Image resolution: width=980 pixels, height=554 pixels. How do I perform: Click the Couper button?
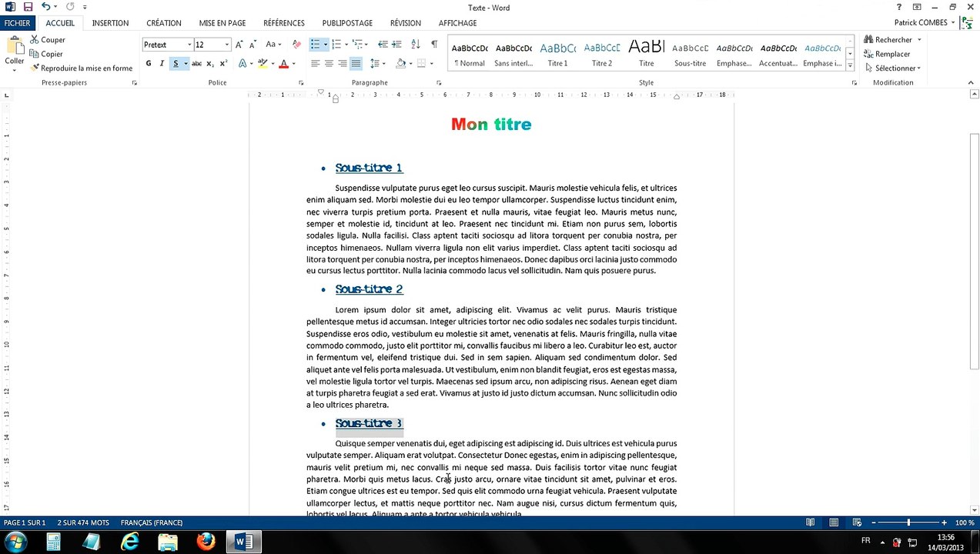point(48,39)
